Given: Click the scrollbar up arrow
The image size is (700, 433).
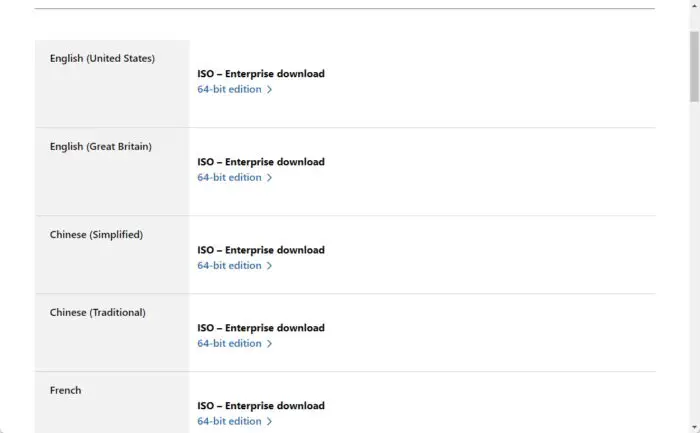Looking at the screenshot, I should coord(694,5).
